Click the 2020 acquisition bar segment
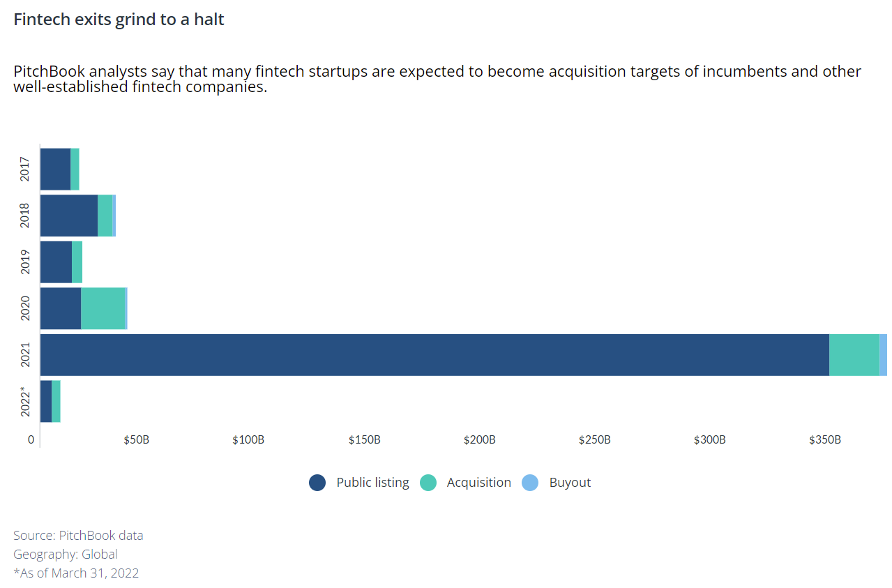Image resolution: width=892 pixels, height=588 pixels. 103,308
